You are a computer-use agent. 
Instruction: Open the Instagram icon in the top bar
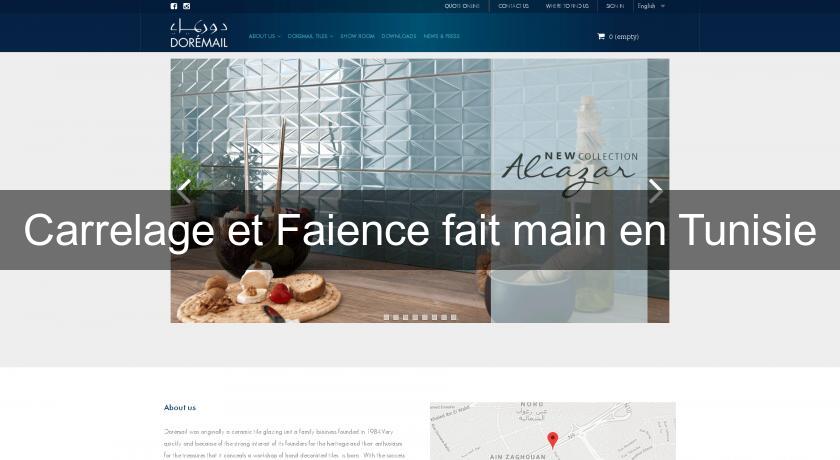point(186,6)
